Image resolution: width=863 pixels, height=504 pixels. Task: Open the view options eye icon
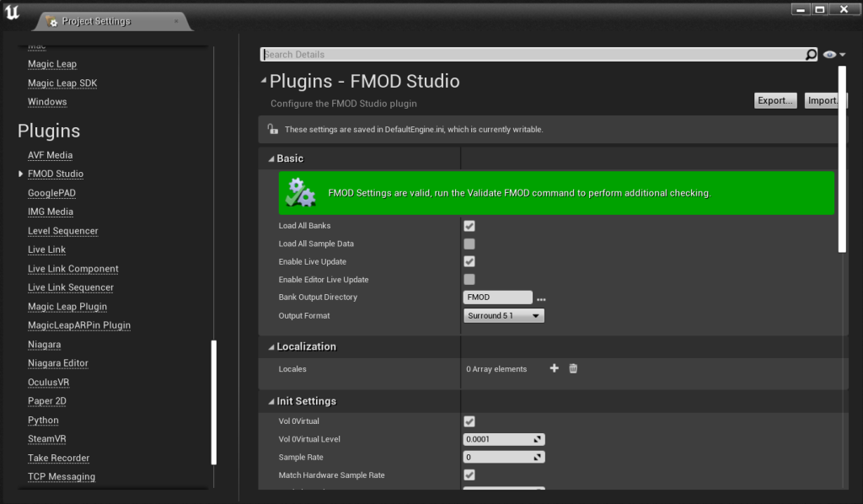pyautogui.click(x=834, y=55)
